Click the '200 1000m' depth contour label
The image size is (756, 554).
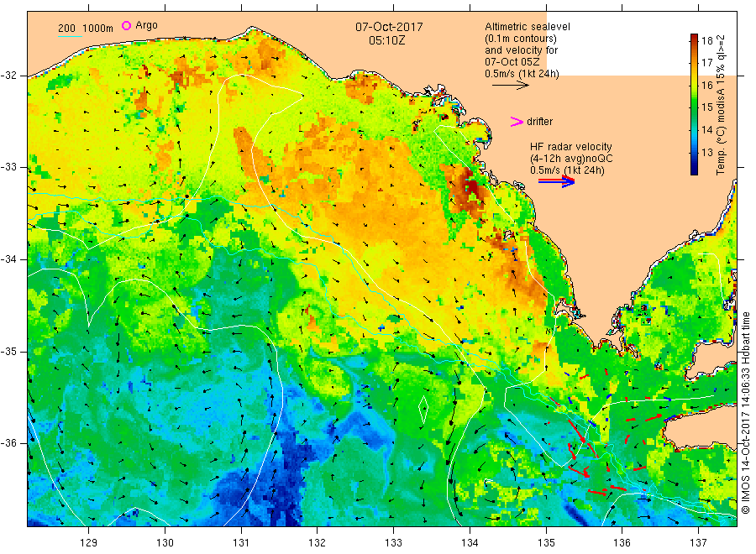(86, 29)
